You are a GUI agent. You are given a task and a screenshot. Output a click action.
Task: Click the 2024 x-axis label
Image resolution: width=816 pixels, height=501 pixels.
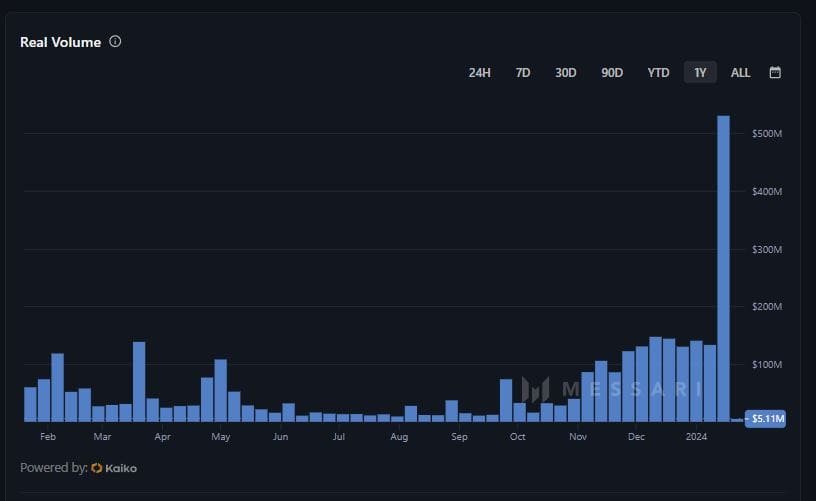(696, 436)
